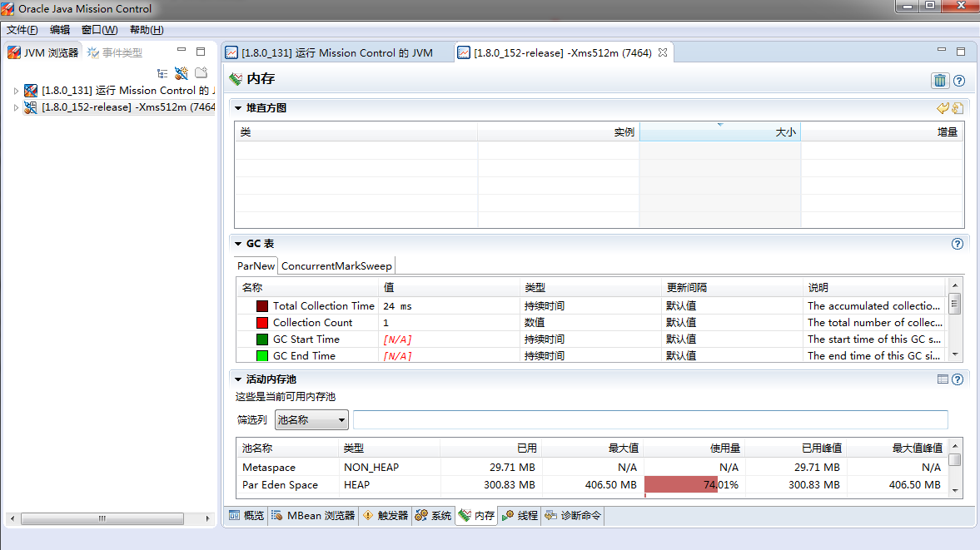This screenshot has height=550, width=980.
Task: Switch to the 线程 page icon
Action: coord(508,515)
